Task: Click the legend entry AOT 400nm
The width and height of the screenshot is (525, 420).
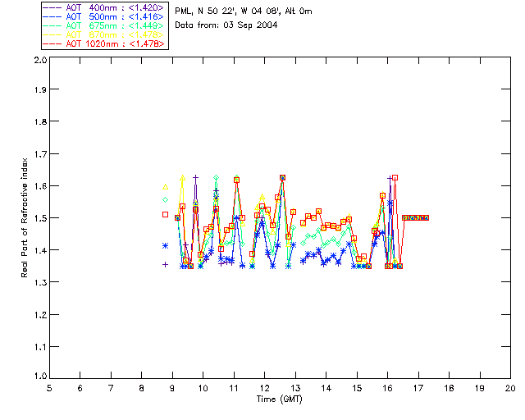Action: pyautogui.click(x=103, y=7)
